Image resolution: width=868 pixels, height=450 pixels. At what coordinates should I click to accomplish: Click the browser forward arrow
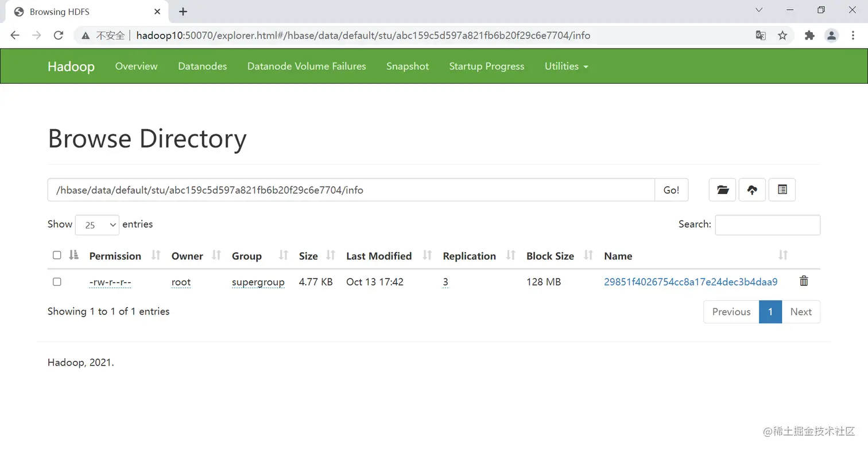click(37, 36)
